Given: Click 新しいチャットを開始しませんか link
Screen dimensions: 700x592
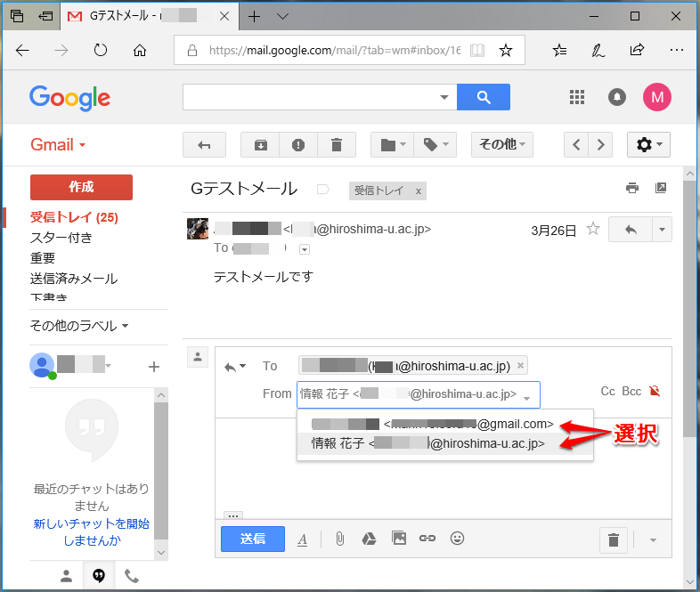Looking at the screenshot, I should [x=92, y=531].
